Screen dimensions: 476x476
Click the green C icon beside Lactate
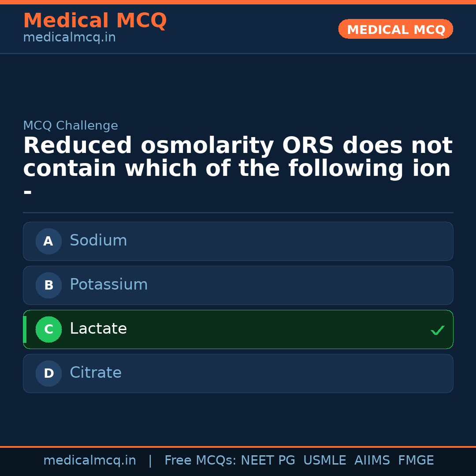(x=48, y=329)
